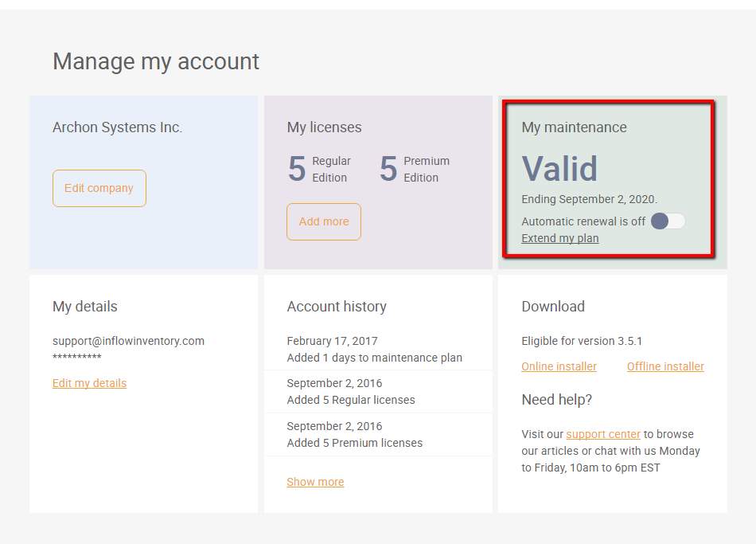Click the Manage my account heading
Image resolution: width=756 pixels, height=544 pixels.
tap(156, 61)
